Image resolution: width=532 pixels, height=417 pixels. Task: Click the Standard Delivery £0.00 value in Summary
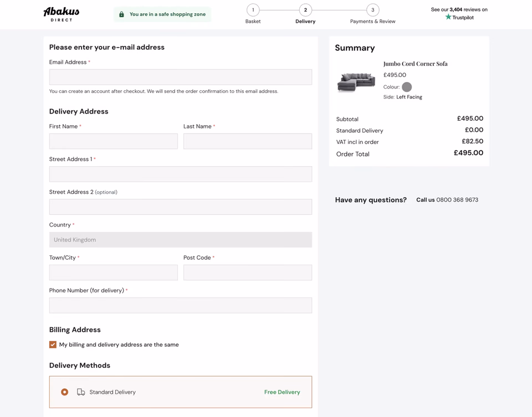pos(474,130)
